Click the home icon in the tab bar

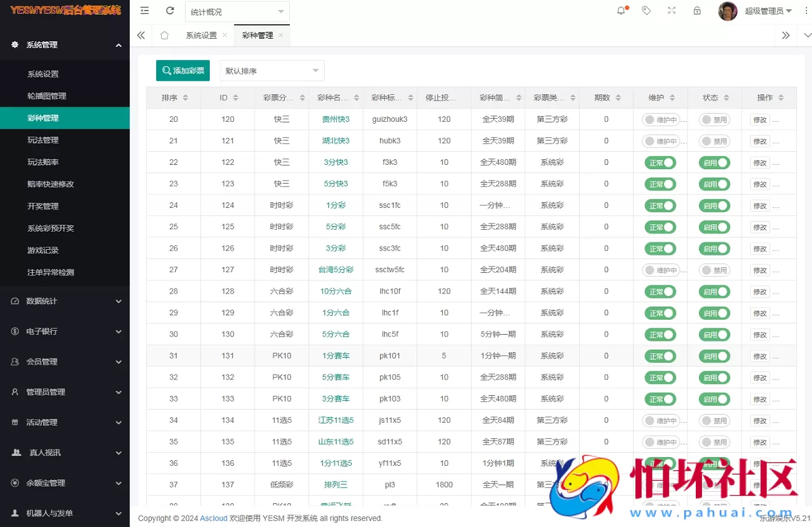click(x=164, y=36)
